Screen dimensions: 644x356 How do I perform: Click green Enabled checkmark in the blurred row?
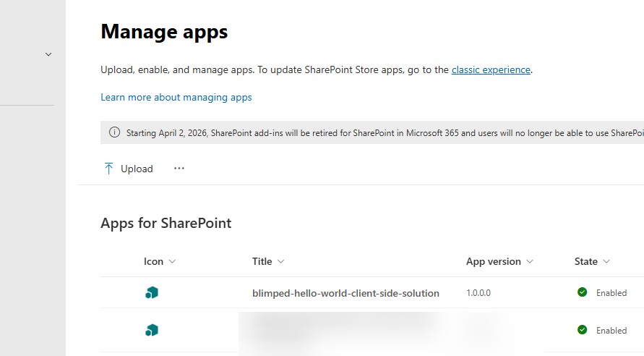point(582,330)
